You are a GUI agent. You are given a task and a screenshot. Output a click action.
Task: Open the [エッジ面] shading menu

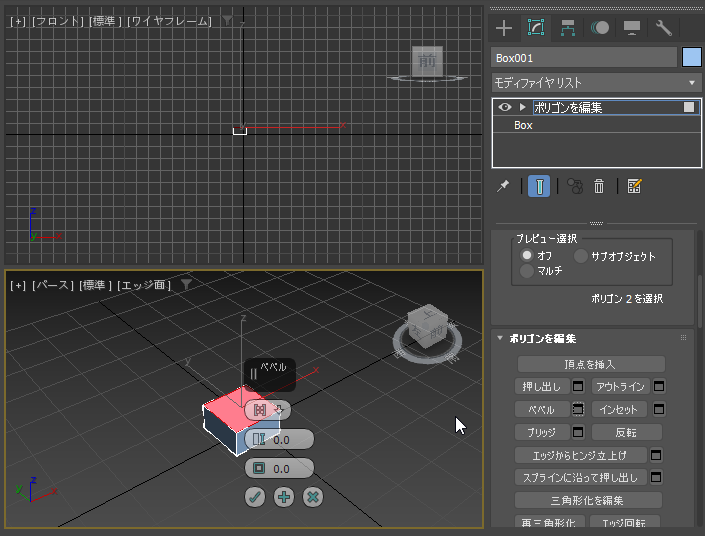pyautogui.click(x=144, y=285)
